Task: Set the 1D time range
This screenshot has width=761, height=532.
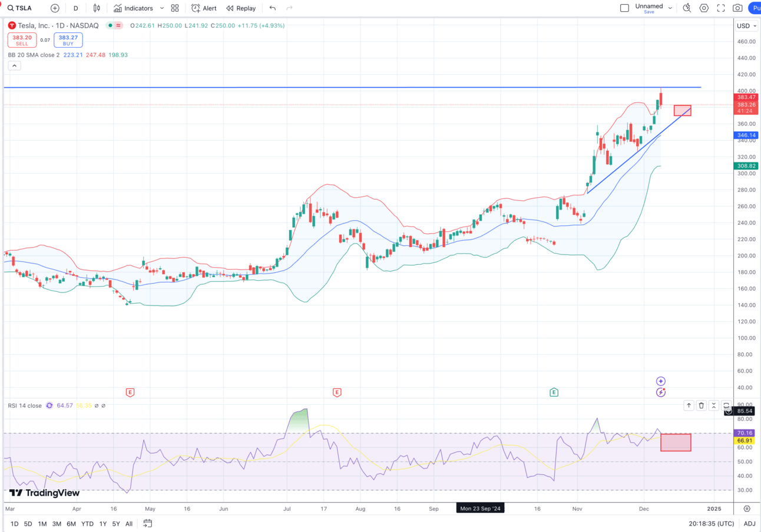Action: (x=14, y=524)
